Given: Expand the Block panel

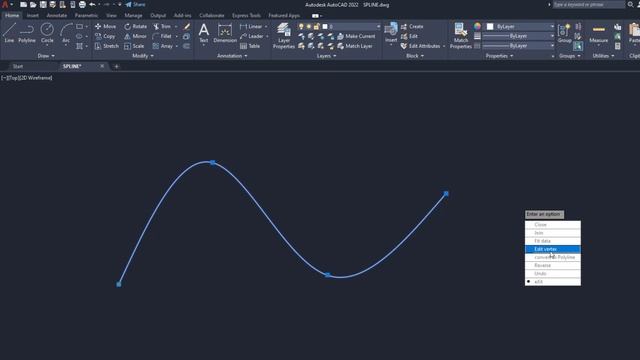Looking at the screenshot, I should [x=415, y=56].
